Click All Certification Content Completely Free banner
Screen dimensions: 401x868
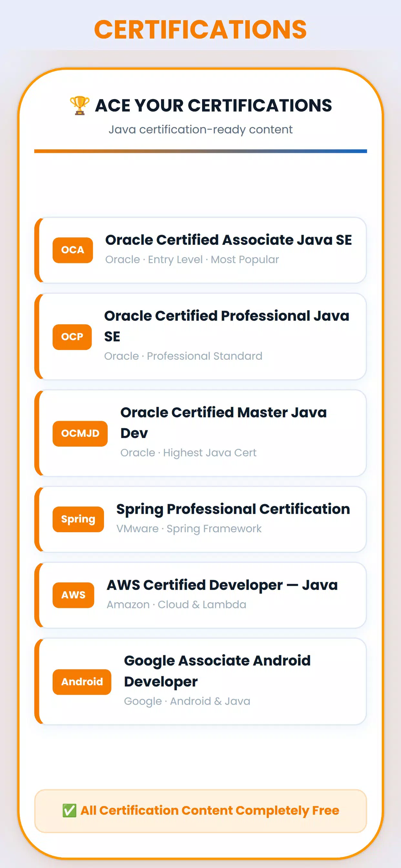(x=200, y=811)
